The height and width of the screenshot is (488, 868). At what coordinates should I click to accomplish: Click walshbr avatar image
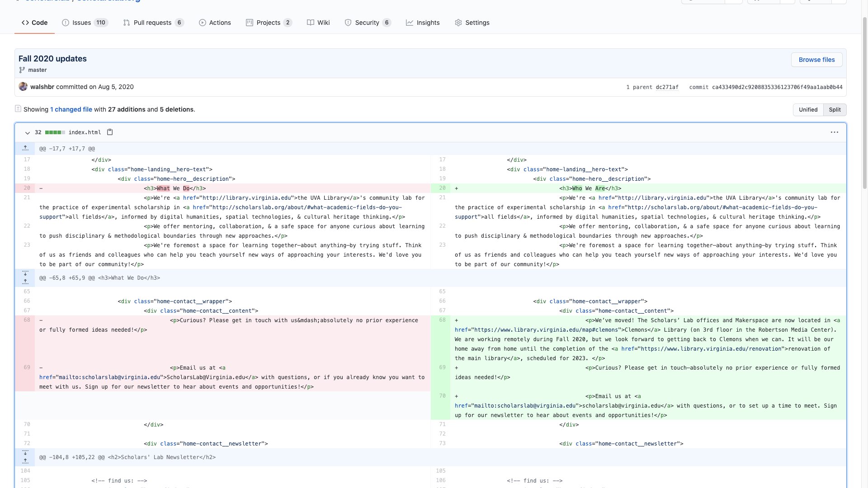click(x=23, y=87)
